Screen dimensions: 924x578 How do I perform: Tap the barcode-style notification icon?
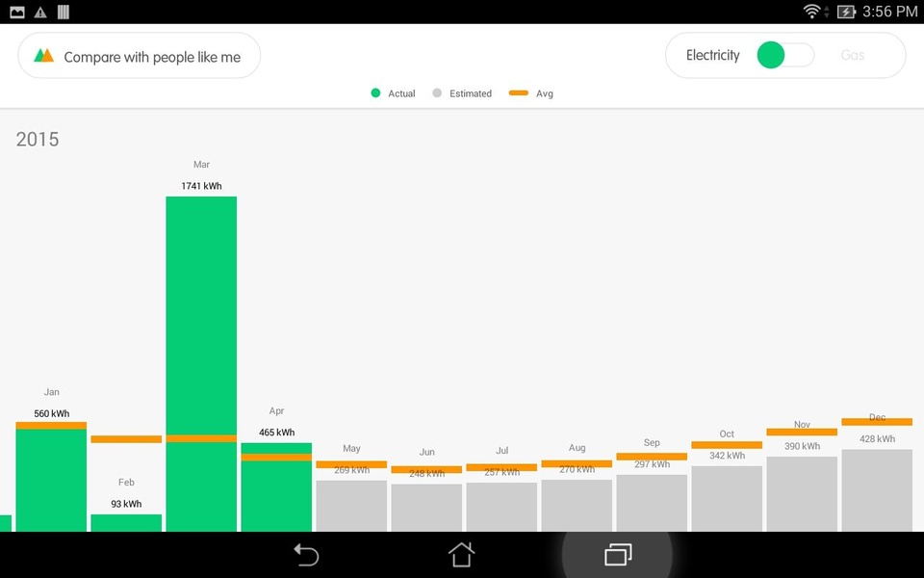64,12
